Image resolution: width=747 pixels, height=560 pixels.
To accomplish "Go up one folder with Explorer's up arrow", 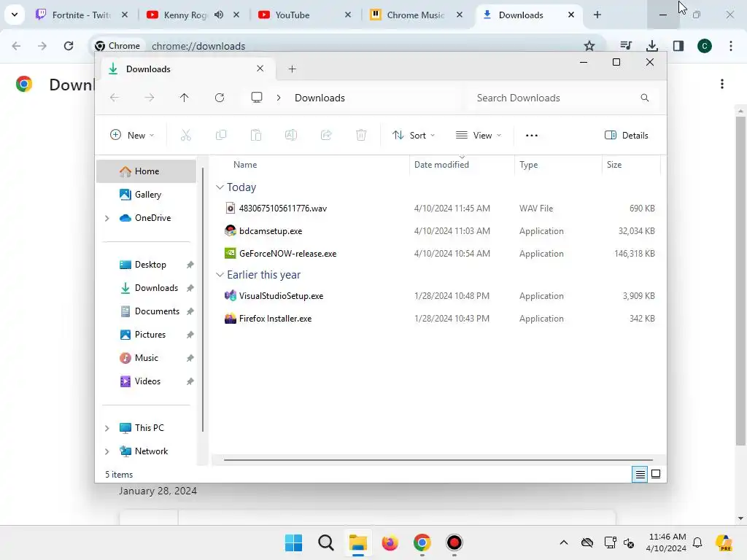I will coord(185,98).
